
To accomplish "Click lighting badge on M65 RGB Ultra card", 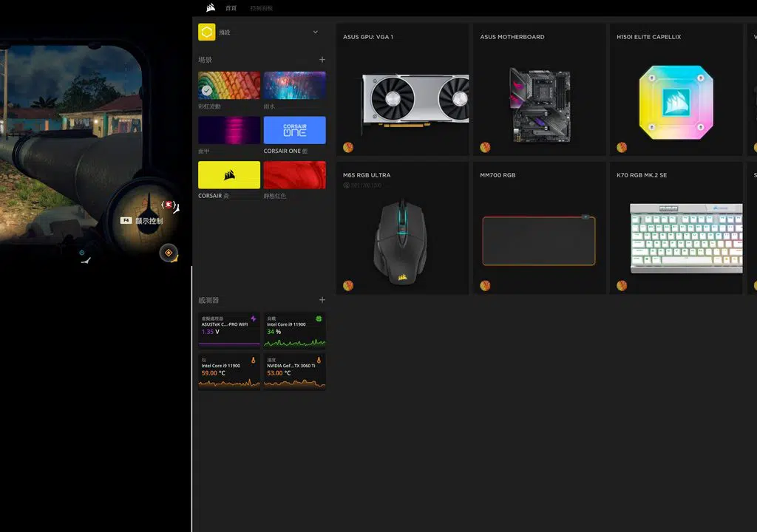I will pyautogui.click(x=348, y=285).
